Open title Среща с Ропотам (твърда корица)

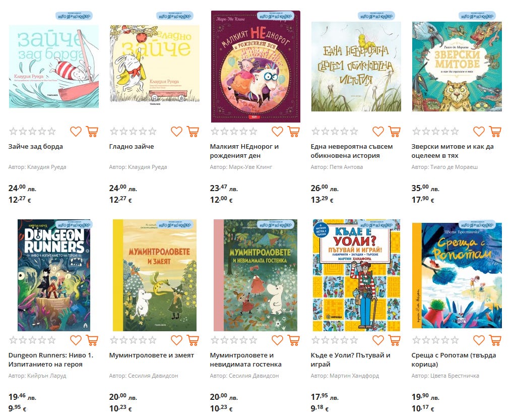click(x=454, y=359)
